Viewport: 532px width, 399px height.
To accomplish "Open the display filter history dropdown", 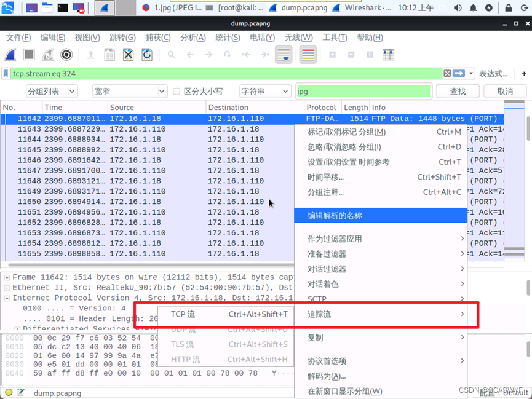I will tap(471, 74).
